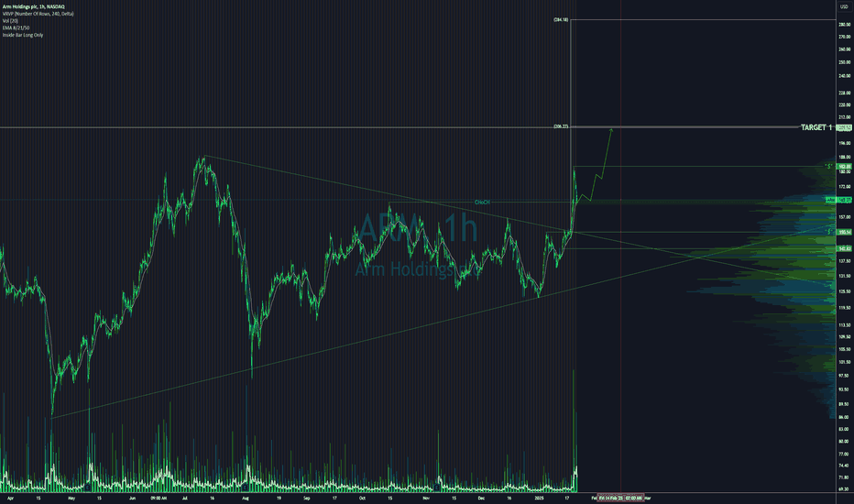Viewport: 854px width, 504px height.
Task: Click the Arm Holdings plc symbol title
Action: (33, 6)
